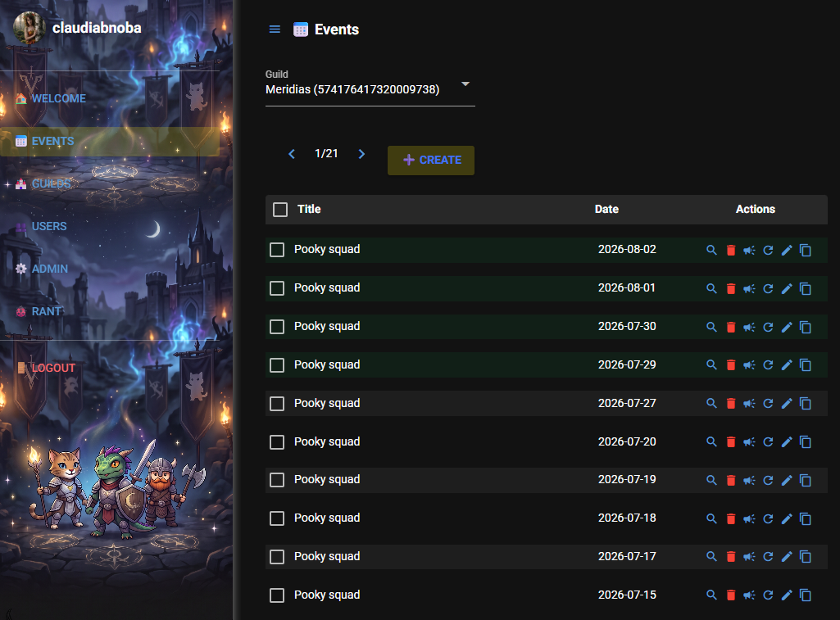This screenshot has width=840, height=620.
Task: Tick the 2026-07-20 row checkbox
Action: click(x=277, y=442)
